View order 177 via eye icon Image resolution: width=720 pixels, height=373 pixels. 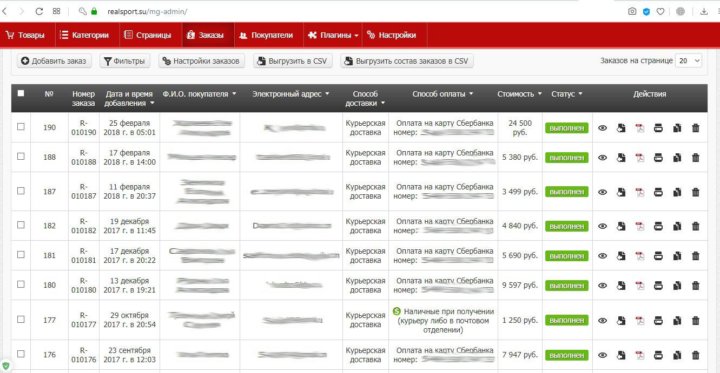pos(602,320)
